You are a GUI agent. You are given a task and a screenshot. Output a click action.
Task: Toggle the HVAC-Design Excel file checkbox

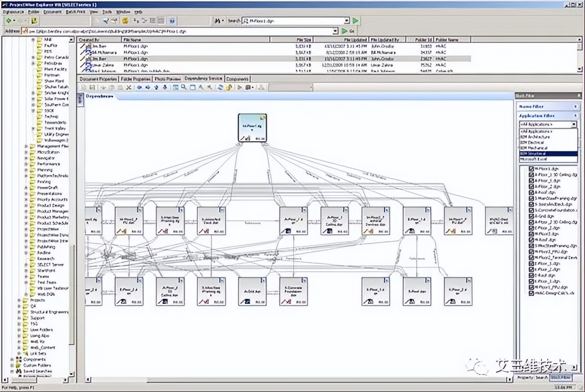[x=531, y=293]
